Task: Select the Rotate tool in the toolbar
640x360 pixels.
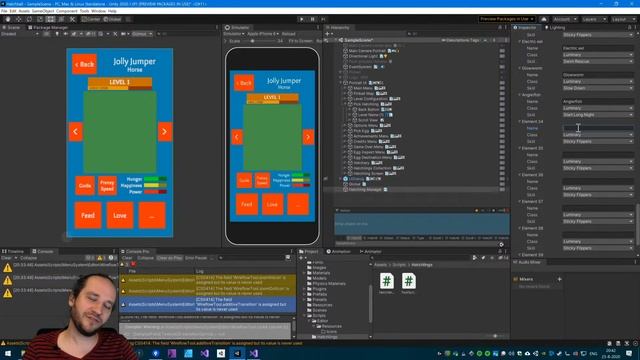Action: coord(29,19)
